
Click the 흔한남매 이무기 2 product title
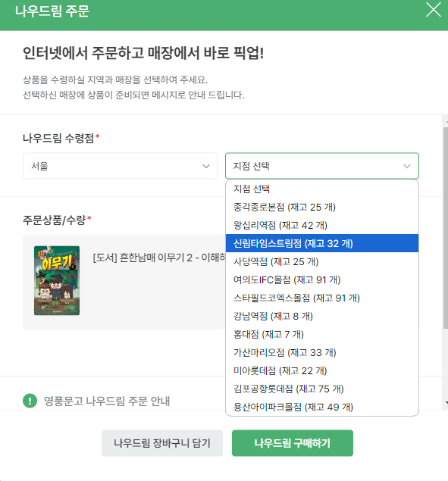(159, 258)
